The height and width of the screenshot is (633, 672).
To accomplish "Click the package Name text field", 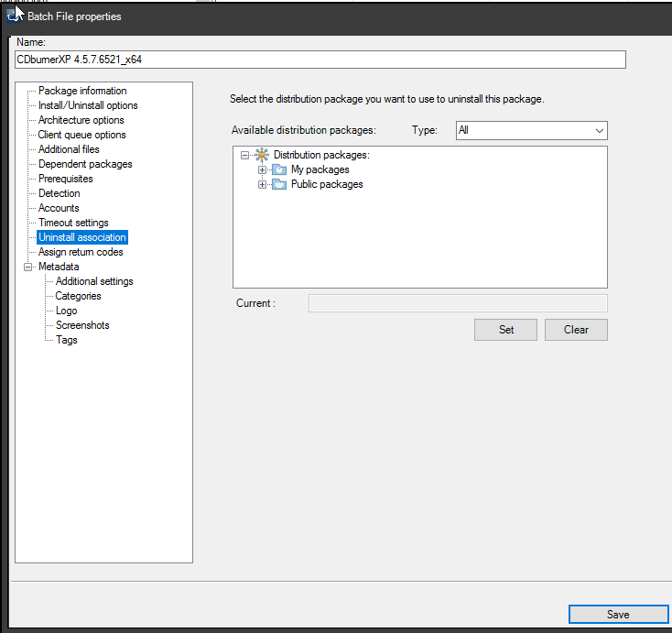I will coord(320,59).
